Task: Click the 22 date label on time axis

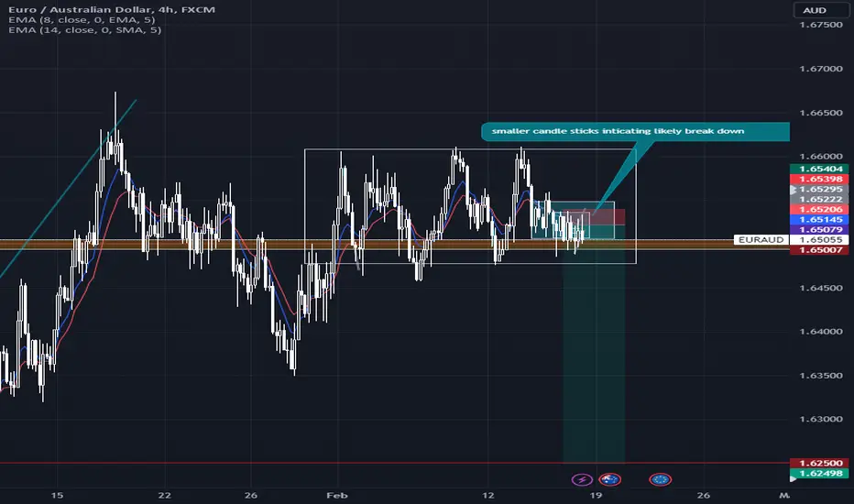Action: click(x=164, y=495)
